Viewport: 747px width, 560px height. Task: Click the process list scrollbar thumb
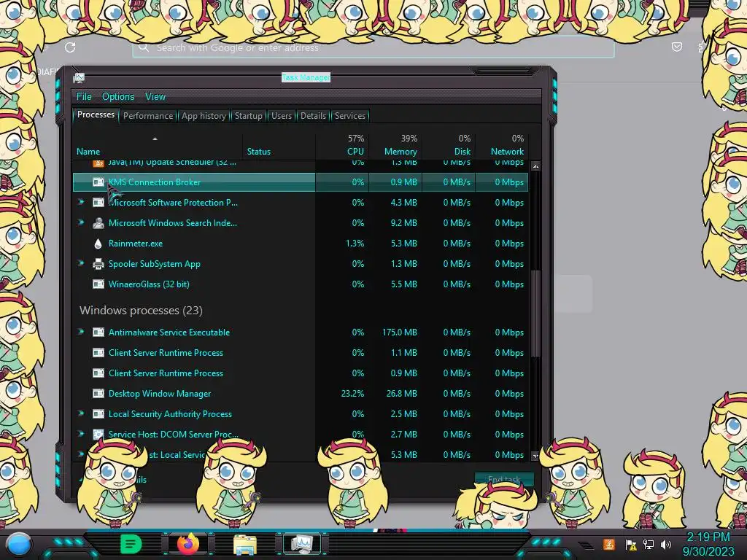(535, 314)
